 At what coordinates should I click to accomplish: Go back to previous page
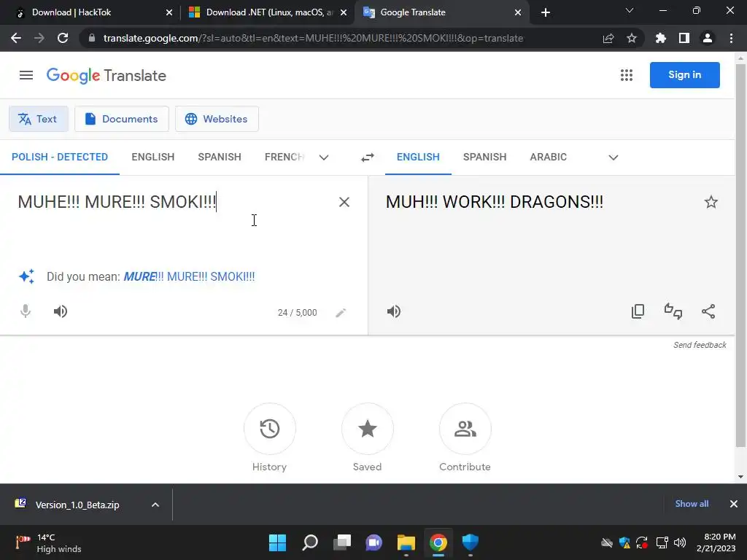pos(16,38)
